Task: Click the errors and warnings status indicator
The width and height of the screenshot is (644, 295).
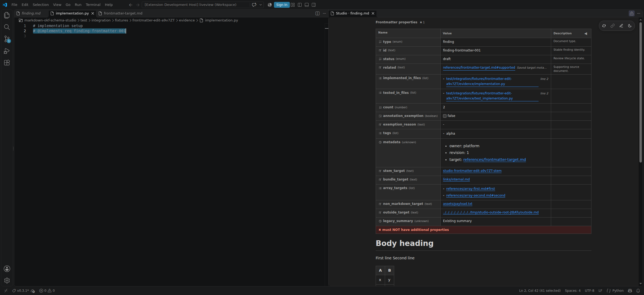Action: coord(47,291)
